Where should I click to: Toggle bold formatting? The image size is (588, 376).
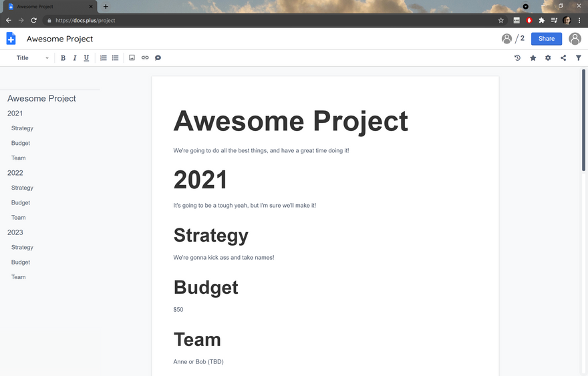coord(63,58)
